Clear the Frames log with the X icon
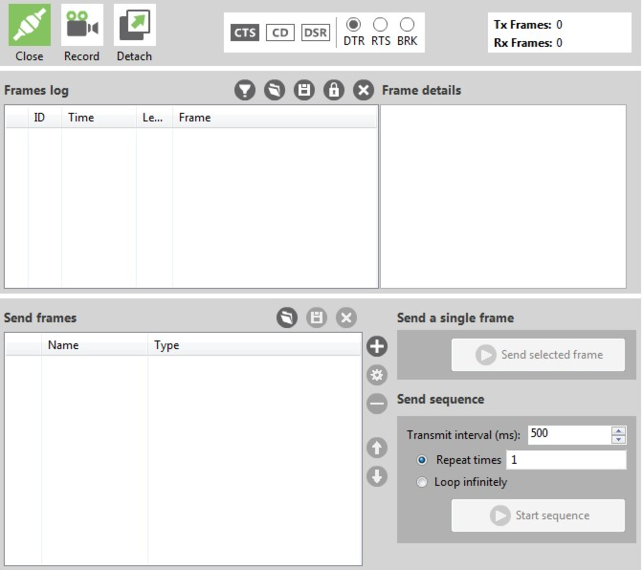The image size is (643, 570). 363,90
